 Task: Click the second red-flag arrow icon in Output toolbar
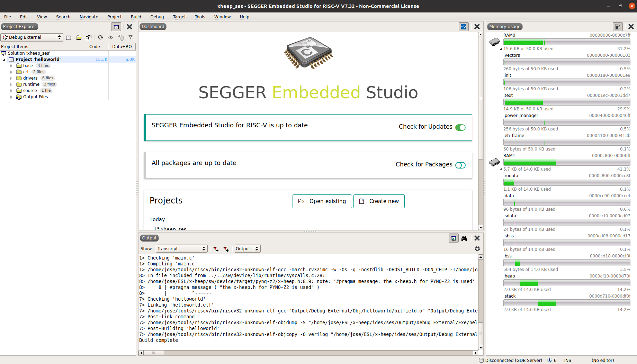tap(226, 249)
